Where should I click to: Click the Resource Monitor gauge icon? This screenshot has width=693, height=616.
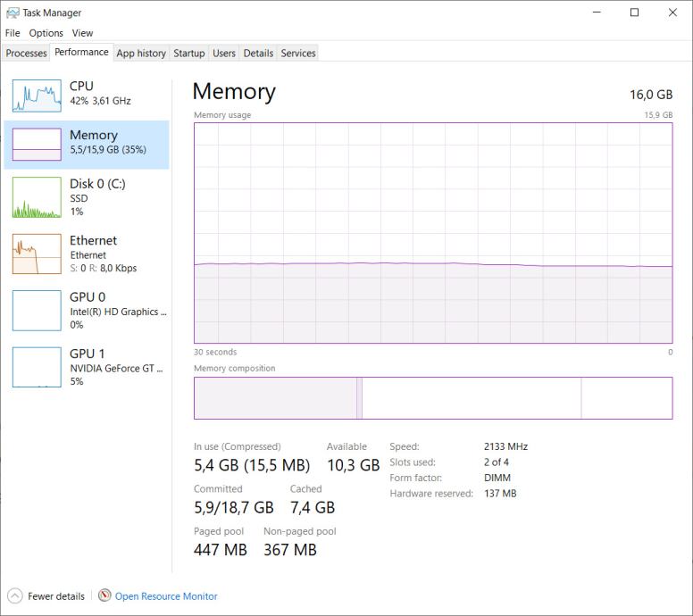(x=104, y=595)
